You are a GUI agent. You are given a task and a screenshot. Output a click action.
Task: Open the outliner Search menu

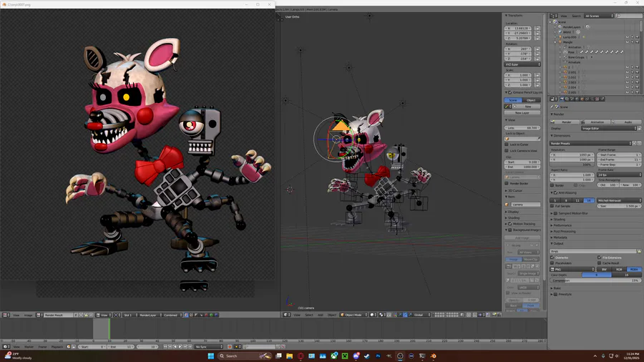click(x=577, y=16)
